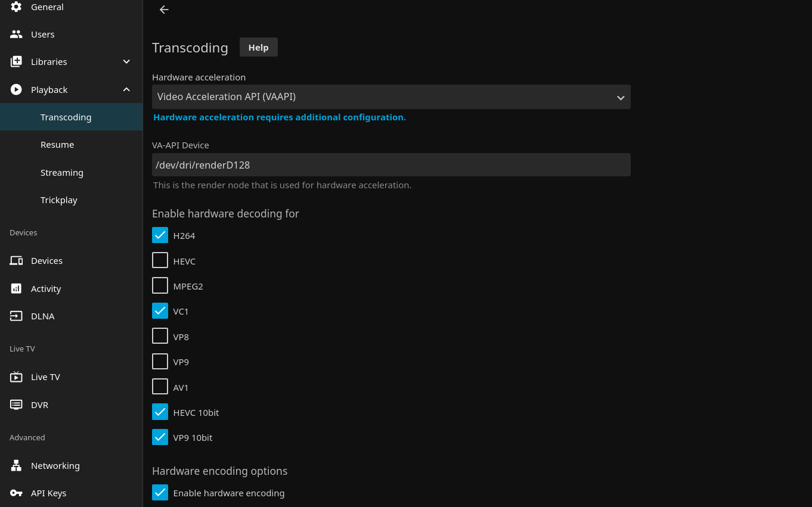Image resolution: width=812 pixels, height=507 pixels.
Task: Toggle the AV1 decoding checkbox
Action: pyautogui.click(x=160, y=387)
